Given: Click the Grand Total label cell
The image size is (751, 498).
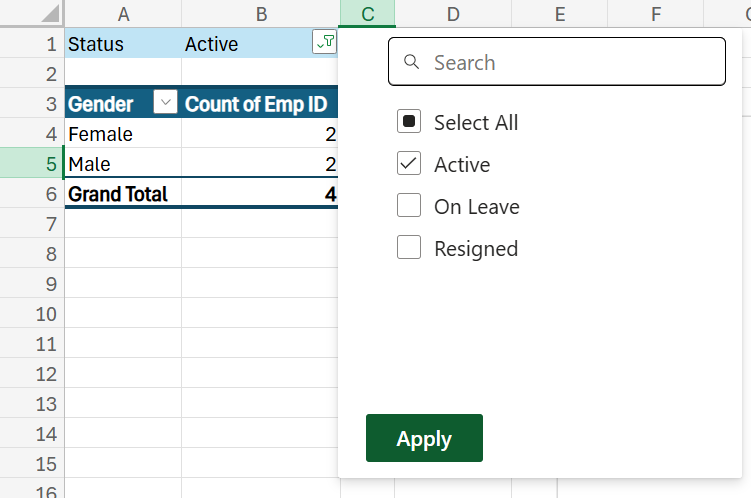Looking at the screenshot, I should point(122,194).
